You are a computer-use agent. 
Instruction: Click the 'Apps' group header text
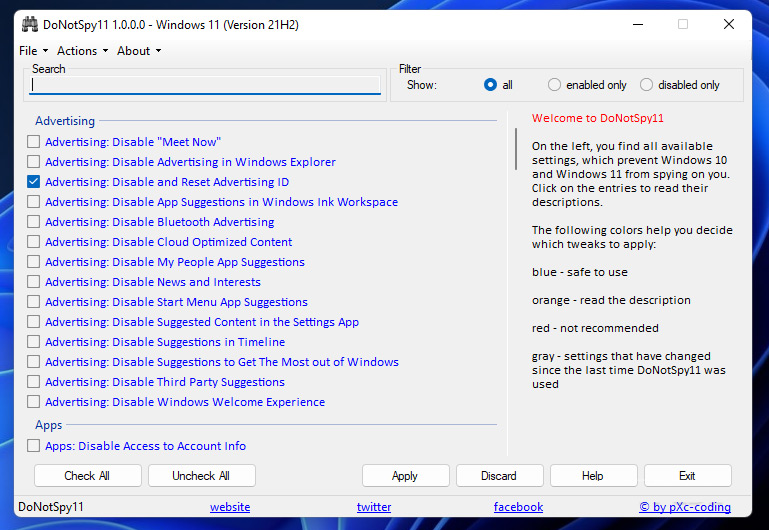tap(49, 425)
